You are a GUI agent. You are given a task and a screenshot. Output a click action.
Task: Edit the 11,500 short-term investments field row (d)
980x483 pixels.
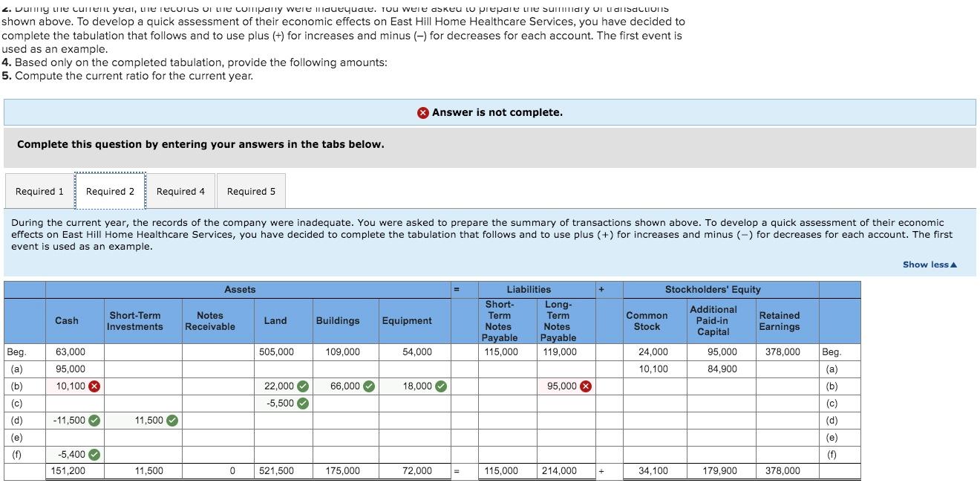[143, 421]
